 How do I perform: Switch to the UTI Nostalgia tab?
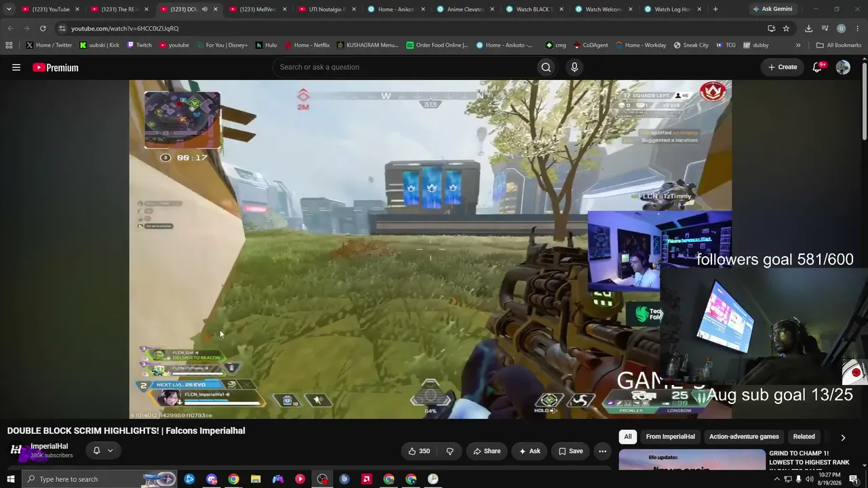click(x=327, y=9)
